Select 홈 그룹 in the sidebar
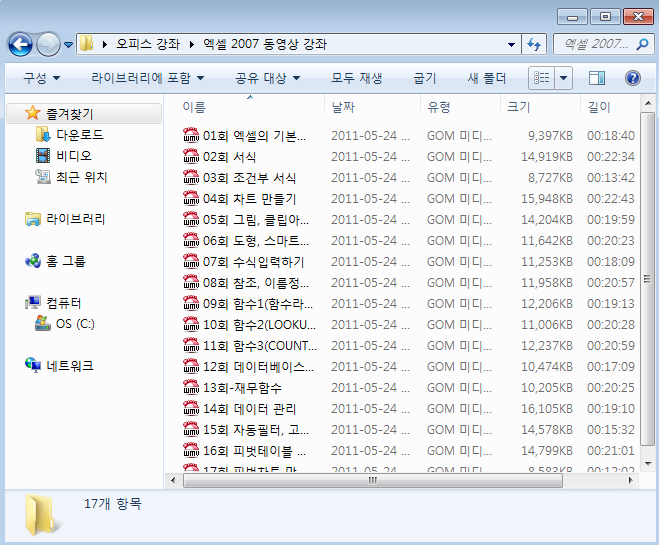Image resolution: width=659 pixels, height=545 pixels. [x=55, y=261]
